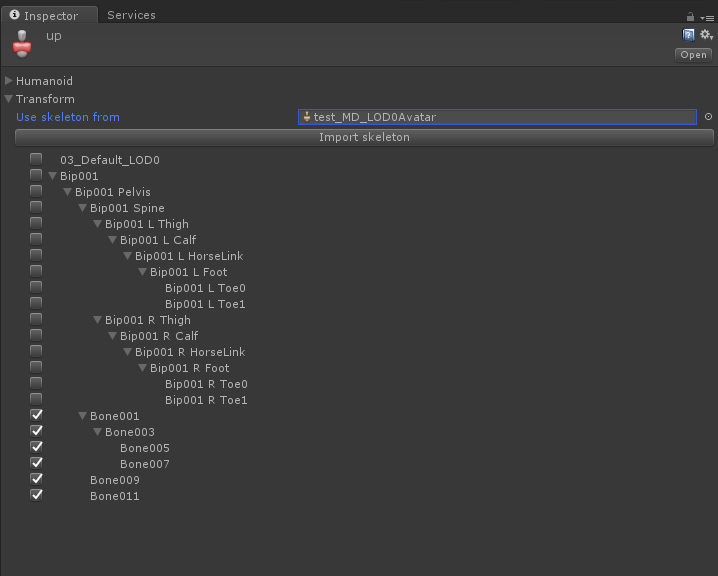The image size is (718, 576).
Task: Open the Inspector panel options menu
Action: pyautogui.click(x=707, y=18)
